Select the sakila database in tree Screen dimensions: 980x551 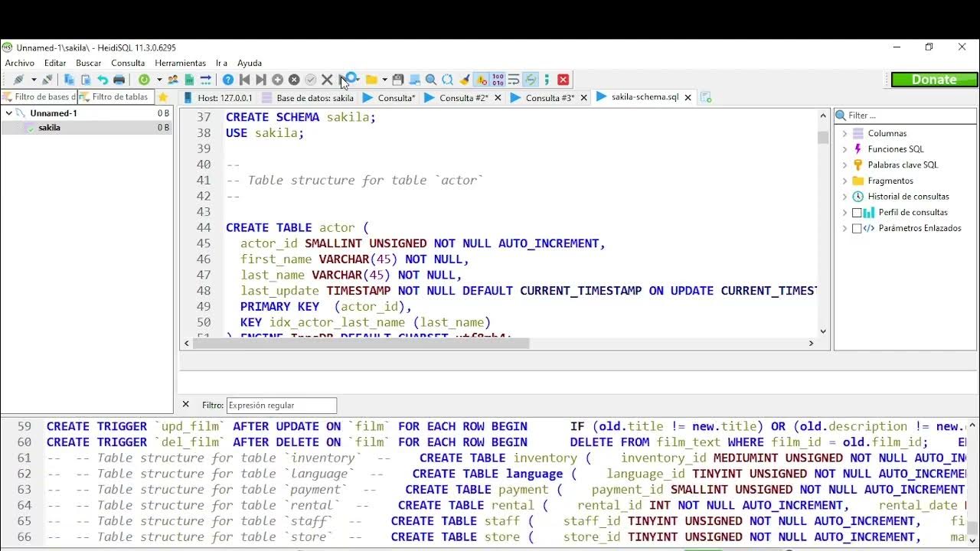click(x=49, y=128)
